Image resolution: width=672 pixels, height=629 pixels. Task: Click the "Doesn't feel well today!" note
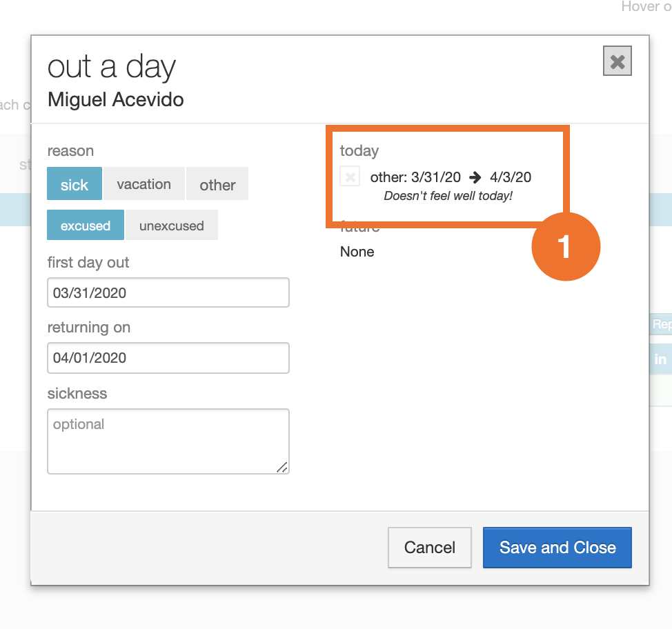pyautogui.click(x=448, y=197)
